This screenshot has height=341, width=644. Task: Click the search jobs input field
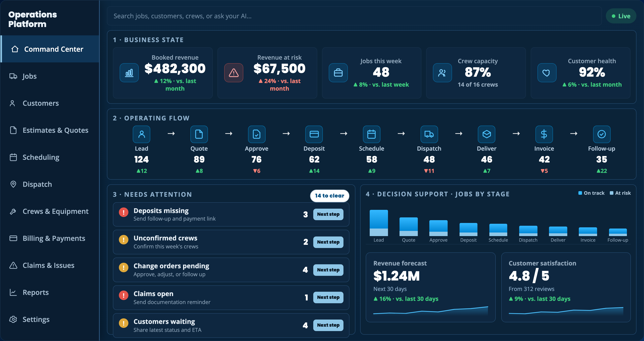[x=354, y=16]
